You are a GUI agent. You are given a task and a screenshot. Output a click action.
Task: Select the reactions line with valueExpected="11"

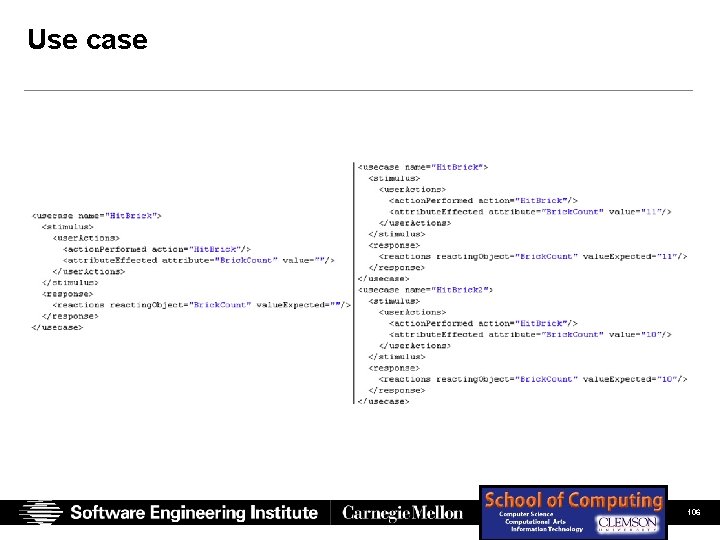pyautogui.click(x=533, y=256)
